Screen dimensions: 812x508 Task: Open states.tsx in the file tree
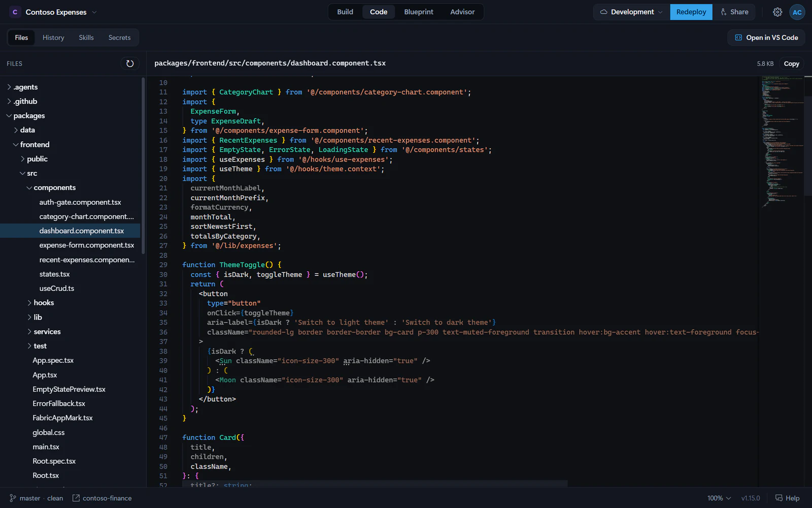(54, 274)
